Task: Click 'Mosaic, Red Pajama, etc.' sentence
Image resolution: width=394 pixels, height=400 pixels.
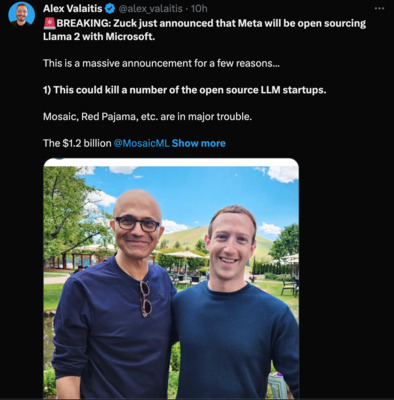Action: [x=148, y=117]
